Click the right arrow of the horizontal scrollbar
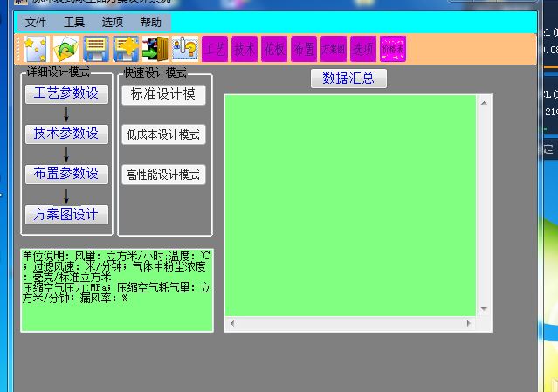The height and width of the screenshot is (392, 558). [468, 323]
